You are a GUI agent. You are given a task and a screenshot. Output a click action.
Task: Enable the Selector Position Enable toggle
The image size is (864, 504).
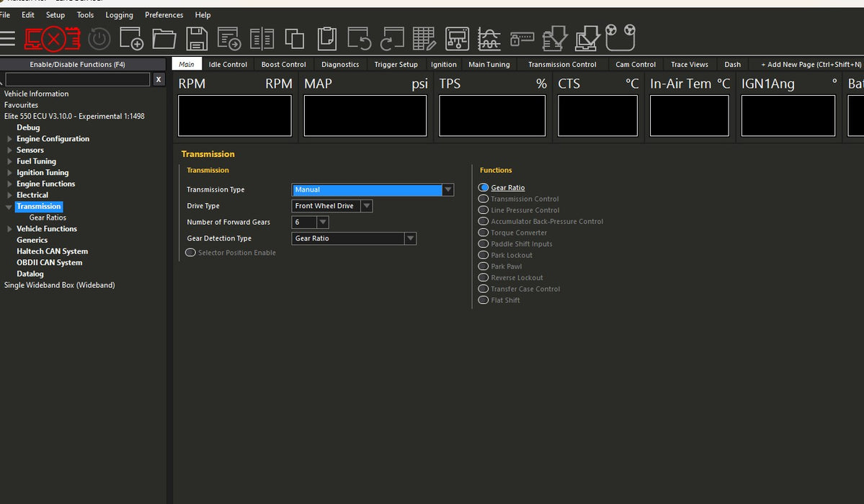[191, 253]
